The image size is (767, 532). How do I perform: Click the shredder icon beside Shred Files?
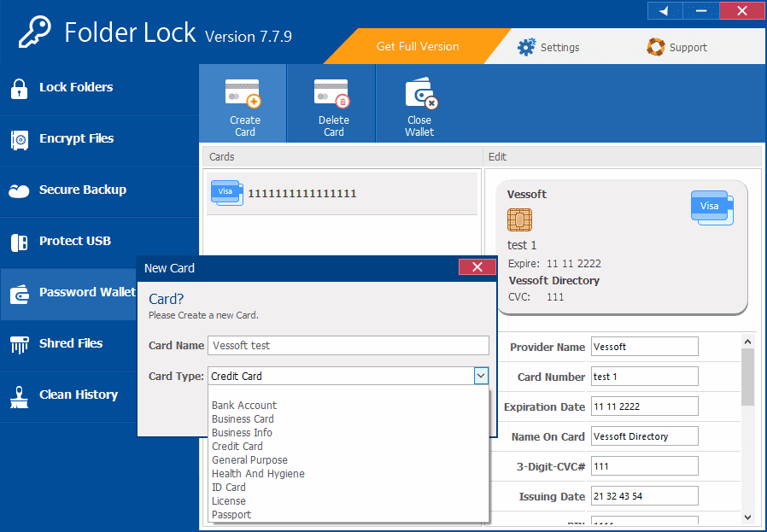point(19,345)
